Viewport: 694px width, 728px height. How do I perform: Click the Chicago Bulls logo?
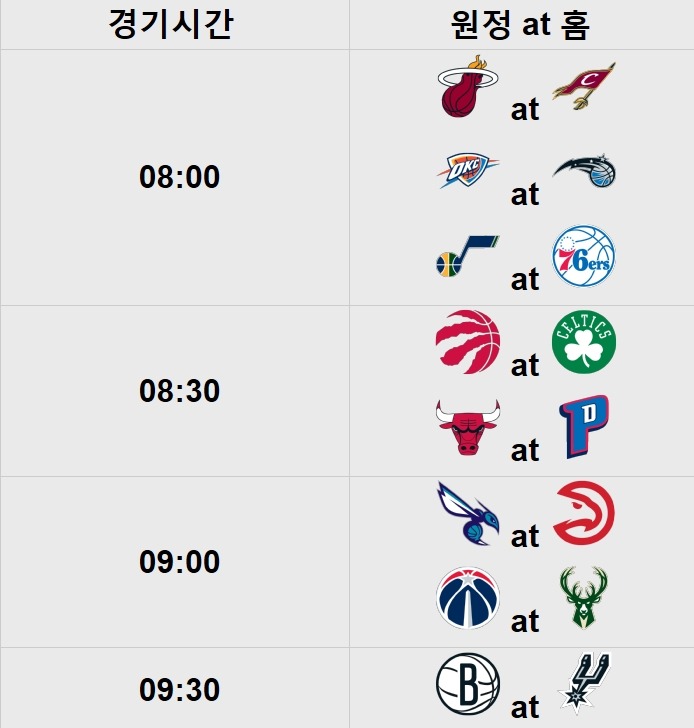click(467, 428)
